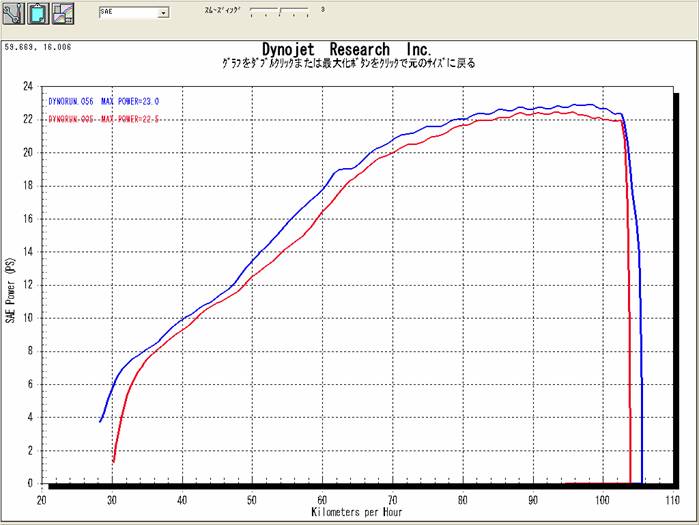Screen dimensions: 699x525
Task: Select the blue DYNORUN.056 legend entry
Action: (103, 102)
